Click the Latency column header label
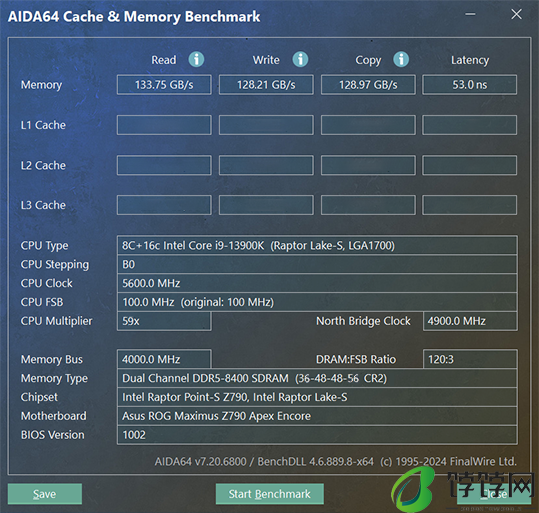The width and height of the screenshot is (539, 513). coord(470,60)
